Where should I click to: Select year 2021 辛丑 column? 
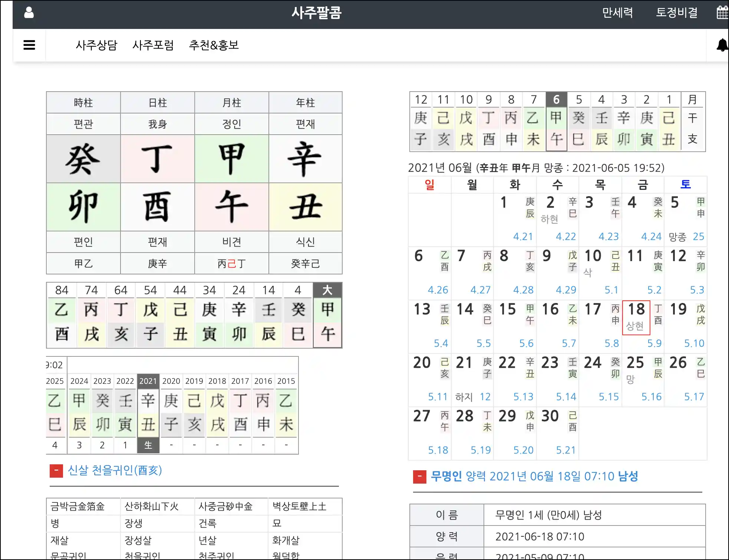[148, 414]
